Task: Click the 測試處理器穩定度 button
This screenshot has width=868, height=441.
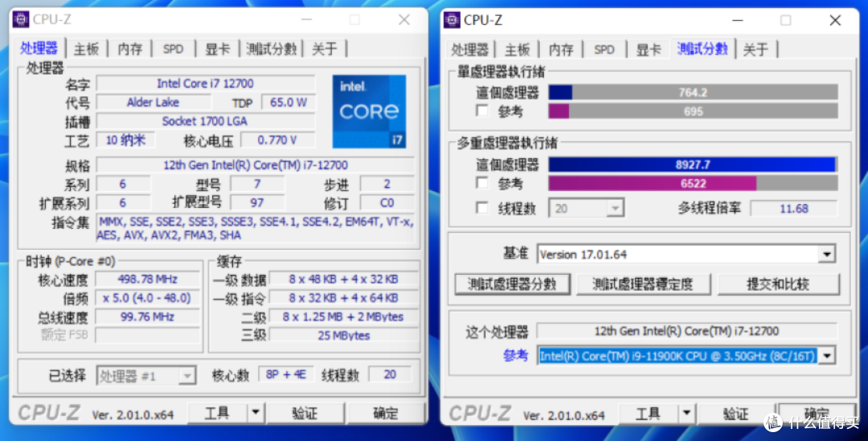Action: (x=643, y=284)
